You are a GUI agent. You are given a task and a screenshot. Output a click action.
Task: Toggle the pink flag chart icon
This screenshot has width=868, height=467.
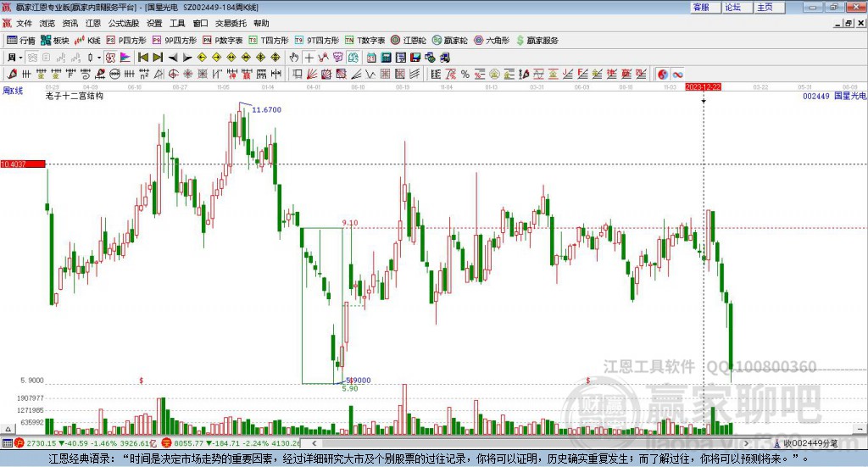point(125,58)
